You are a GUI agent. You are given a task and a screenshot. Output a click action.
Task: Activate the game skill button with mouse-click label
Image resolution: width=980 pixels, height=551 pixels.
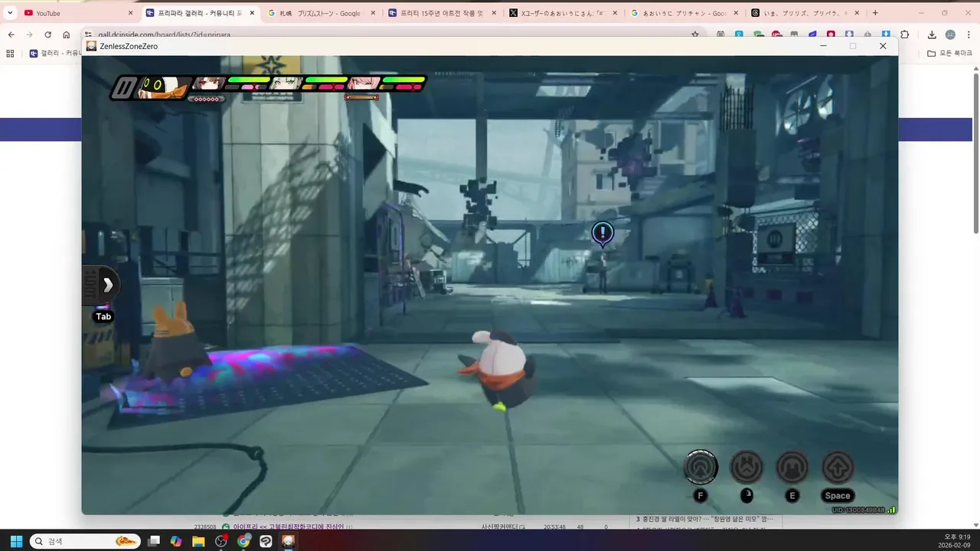click(746, 467)
